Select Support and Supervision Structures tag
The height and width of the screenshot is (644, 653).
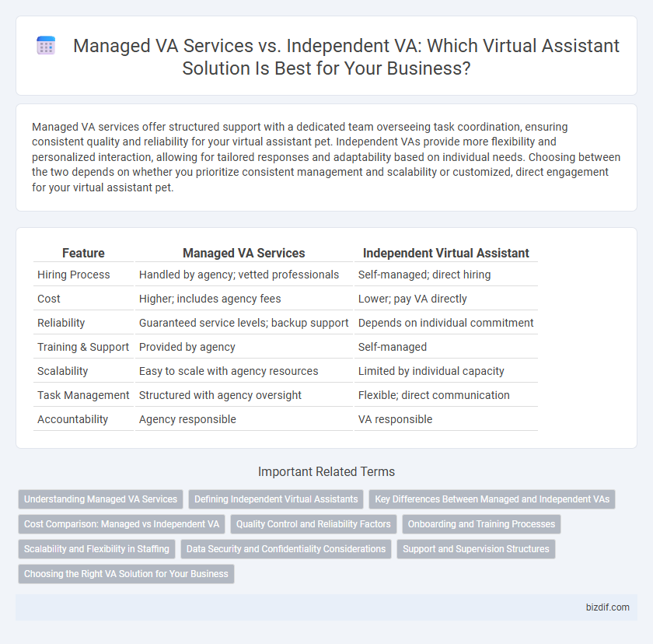[x=476, y=549]
